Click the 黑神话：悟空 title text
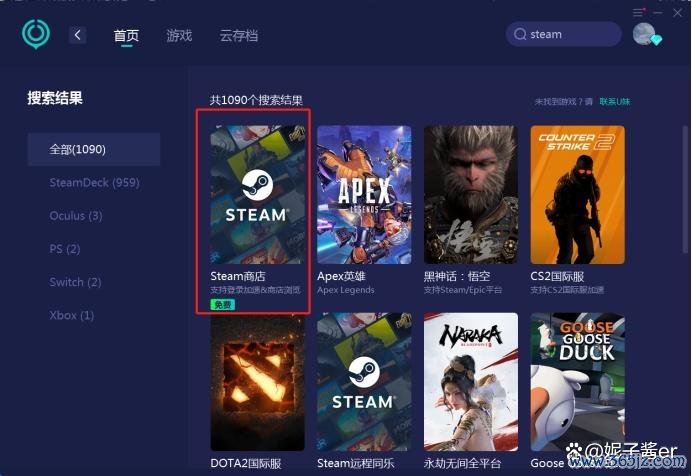692x476 pixels. click(457, 276)
